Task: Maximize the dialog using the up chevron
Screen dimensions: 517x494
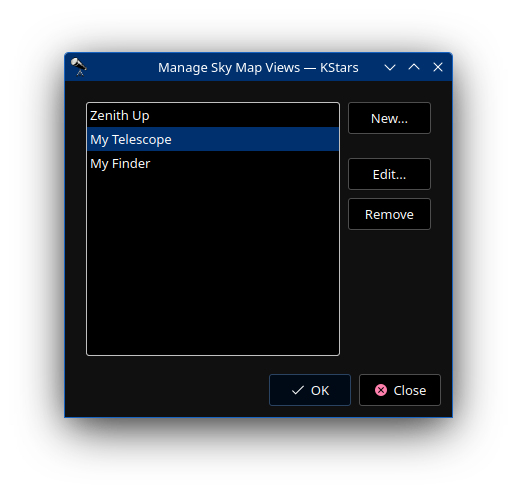Action: (x=414, y=67)
